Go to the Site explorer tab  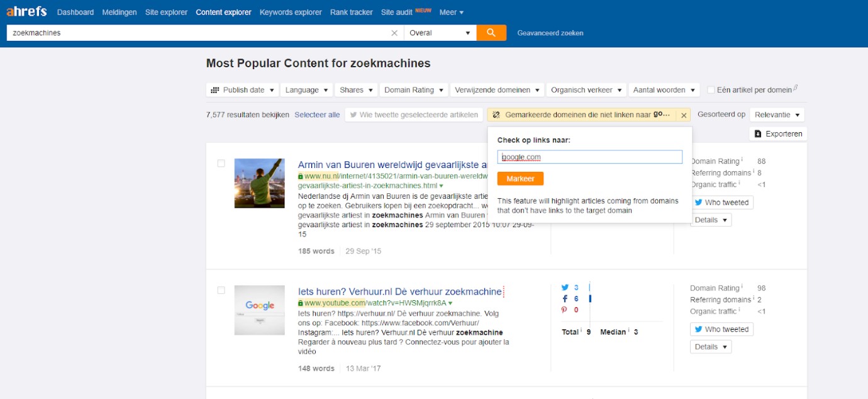pos(166,12)
